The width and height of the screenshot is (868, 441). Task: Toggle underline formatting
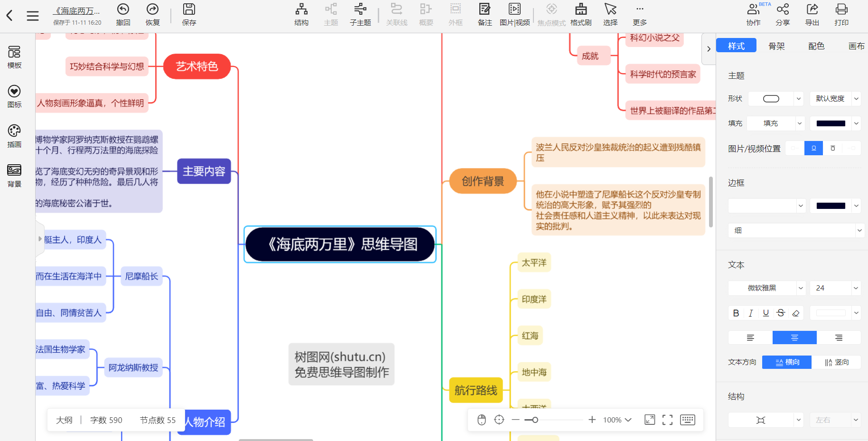click(x=765, y=313)
